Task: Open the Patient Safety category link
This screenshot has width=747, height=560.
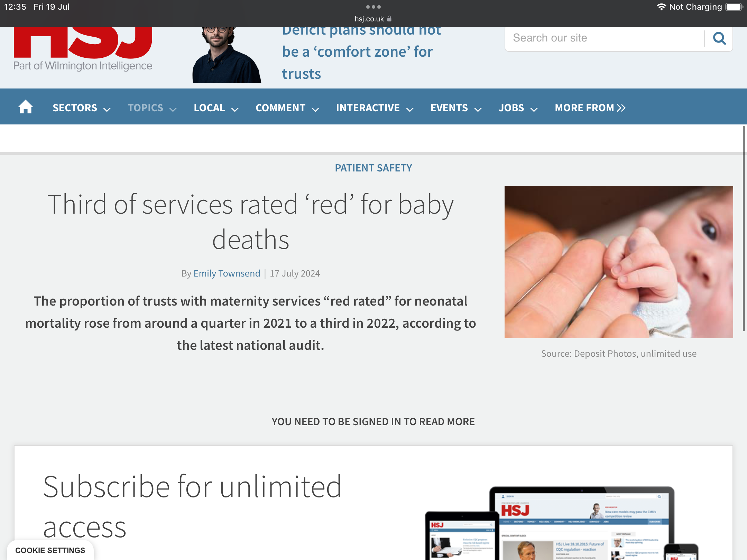Action: pos(373,168)
